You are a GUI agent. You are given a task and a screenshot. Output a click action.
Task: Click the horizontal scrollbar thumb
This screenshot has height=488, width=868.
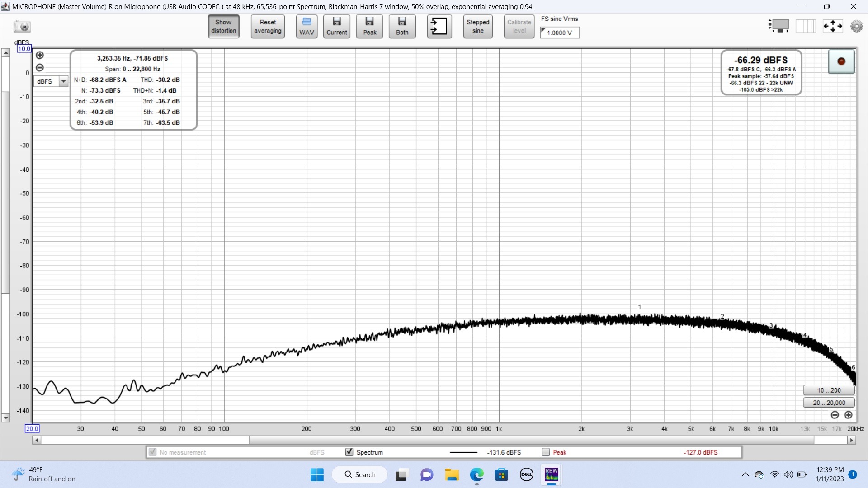coord(532,440)
